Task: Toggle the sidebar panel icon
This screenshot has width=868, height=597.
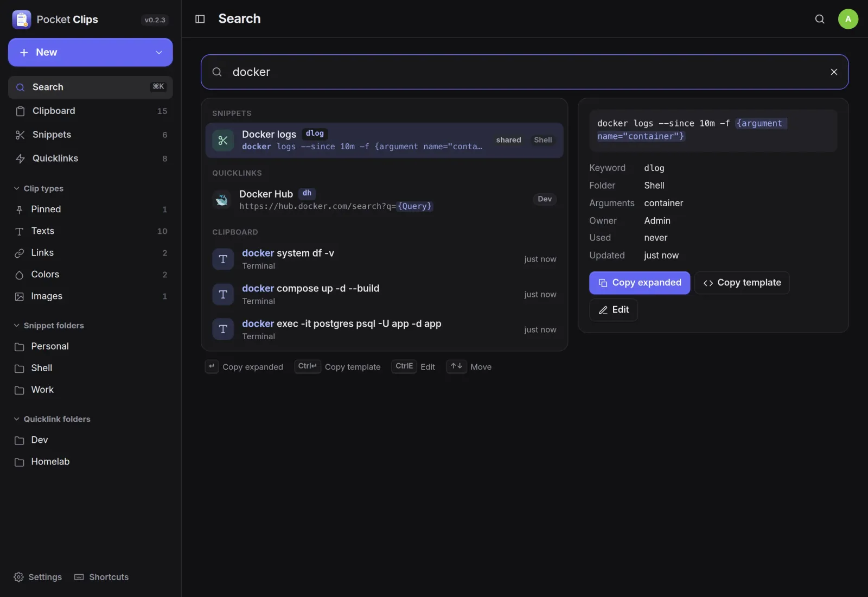Action: [x=200, y=19]
